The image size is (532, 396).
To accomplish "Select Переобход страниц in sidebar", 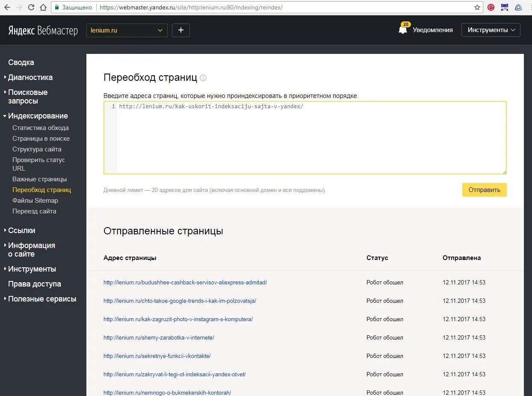I will pyautogui.click(x=42, y=190).
